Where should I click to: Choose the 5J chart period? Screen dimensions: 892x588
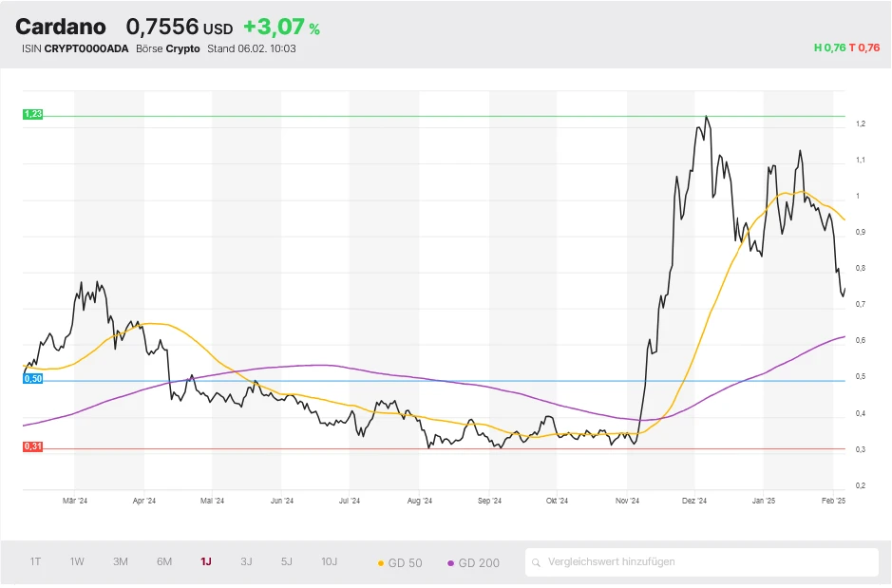point(287,561)
